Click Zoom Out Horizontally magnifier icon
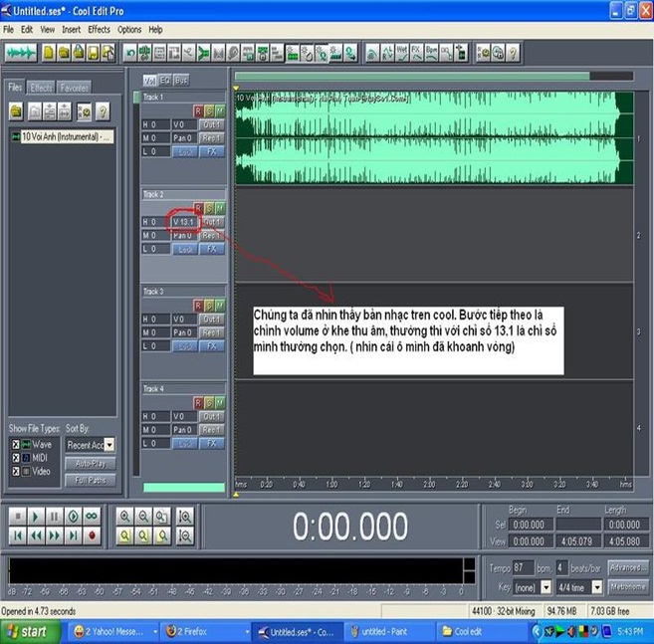 pos(143,517)
